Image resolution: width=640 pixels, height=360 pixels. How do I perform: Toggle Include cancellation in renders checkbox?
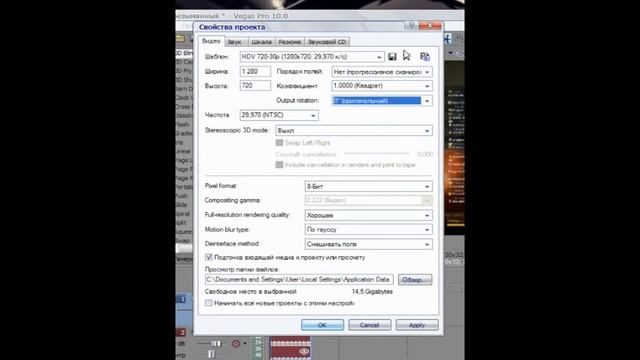pos(279,165)
